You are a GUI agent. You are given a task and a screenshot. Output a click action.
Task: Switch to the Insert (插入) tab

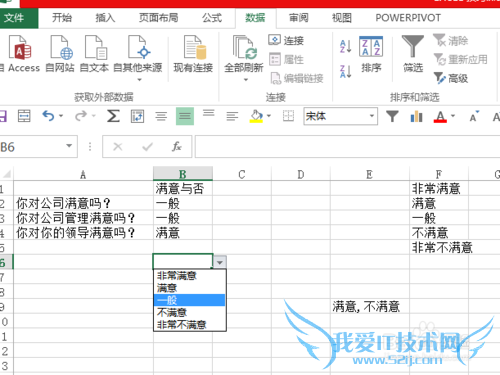tap(105, 18)
